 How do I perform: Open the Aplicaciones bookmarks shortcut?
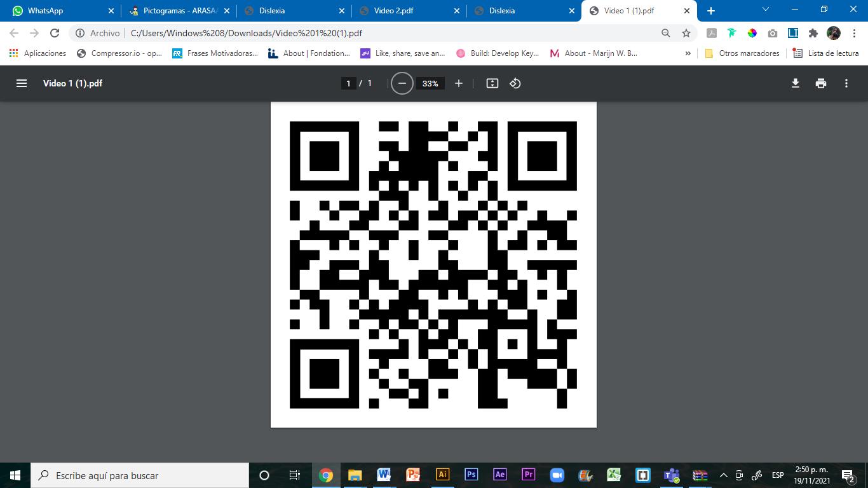(38, 53)
